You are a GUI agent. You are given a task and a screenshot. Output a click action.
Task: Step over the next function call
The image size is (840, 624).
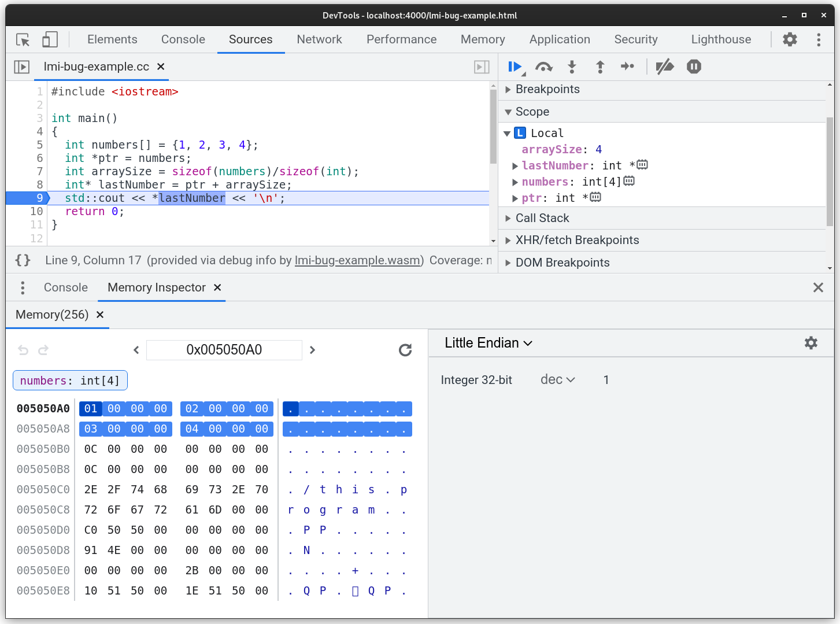coord(543,67)
